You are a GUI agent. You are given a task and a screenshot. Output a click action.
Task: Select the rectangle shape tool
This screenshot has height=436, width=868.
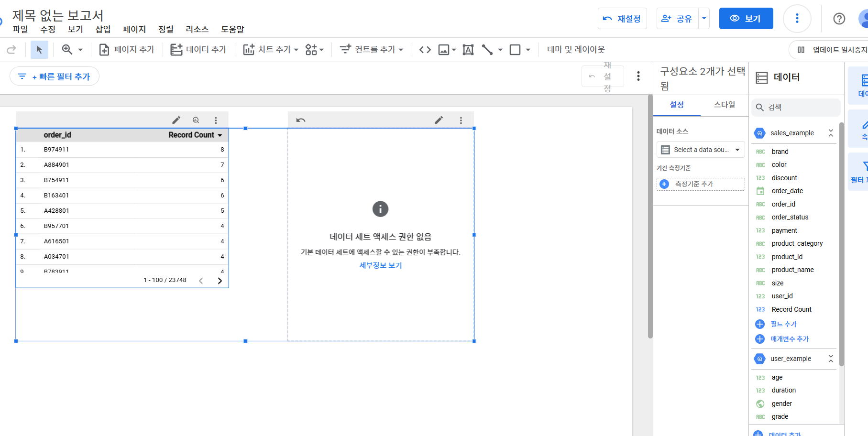[x=515, y=50]
